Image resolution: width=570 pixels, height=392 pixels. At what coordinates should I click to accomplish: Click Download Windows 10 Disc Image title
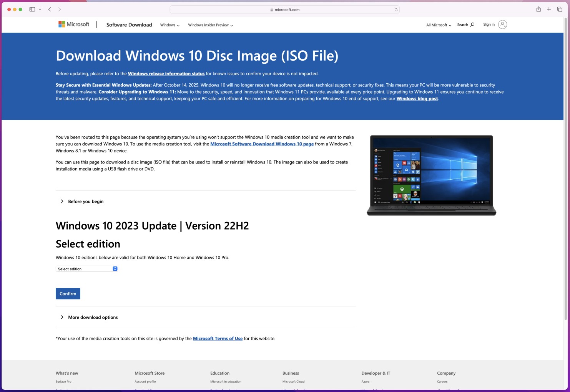[197, 56]
